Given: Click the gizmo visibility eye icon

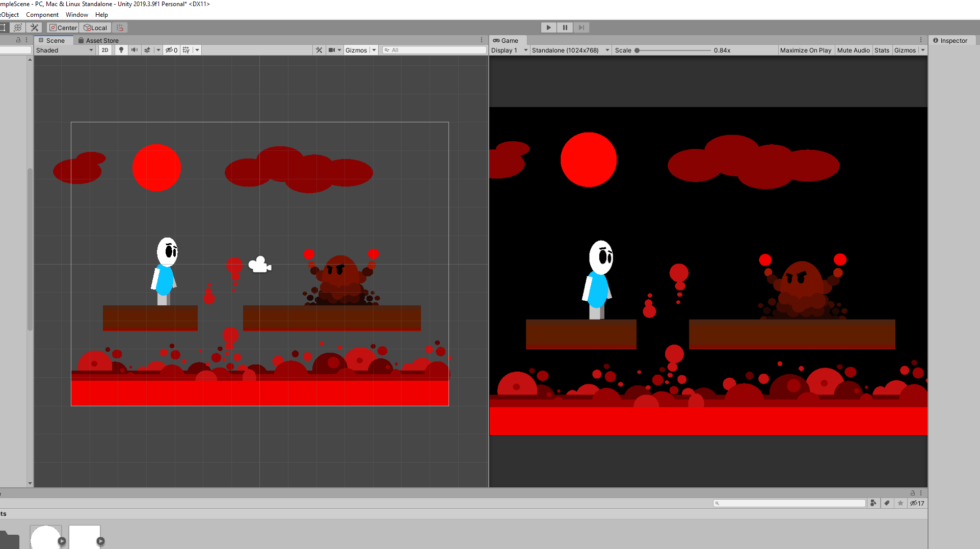Looking at the screenshot, I should click(170, 49).
